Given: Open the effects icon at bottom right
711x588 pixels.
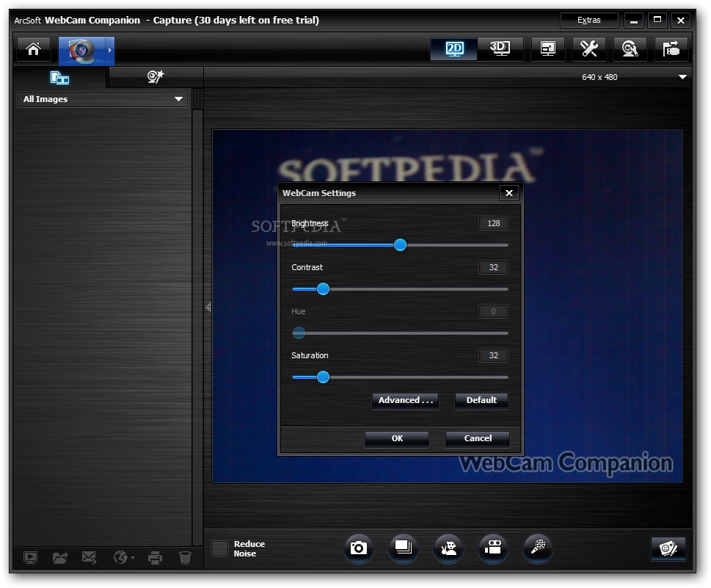Looking at the screenshot, I should click(668, 549).
